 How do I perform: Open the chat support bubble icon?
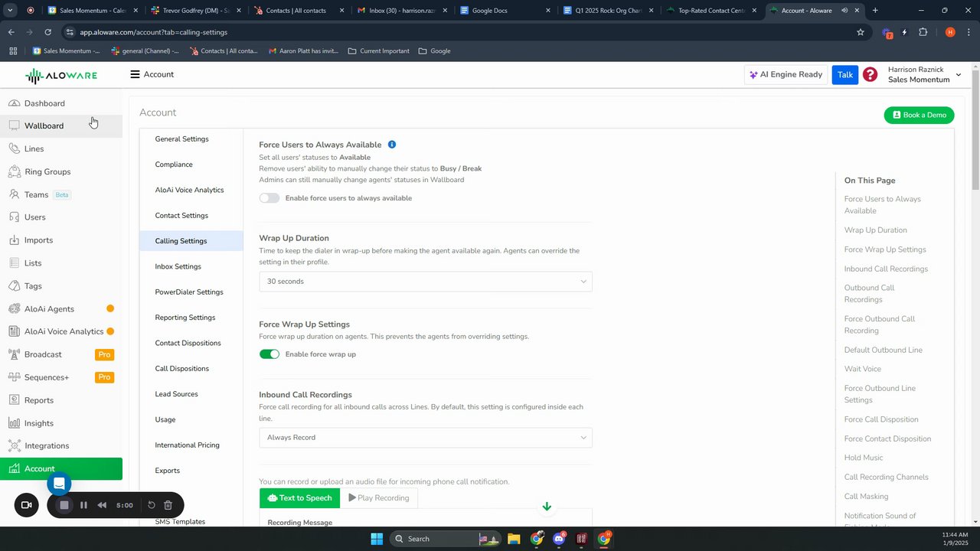tap(59, 484)
